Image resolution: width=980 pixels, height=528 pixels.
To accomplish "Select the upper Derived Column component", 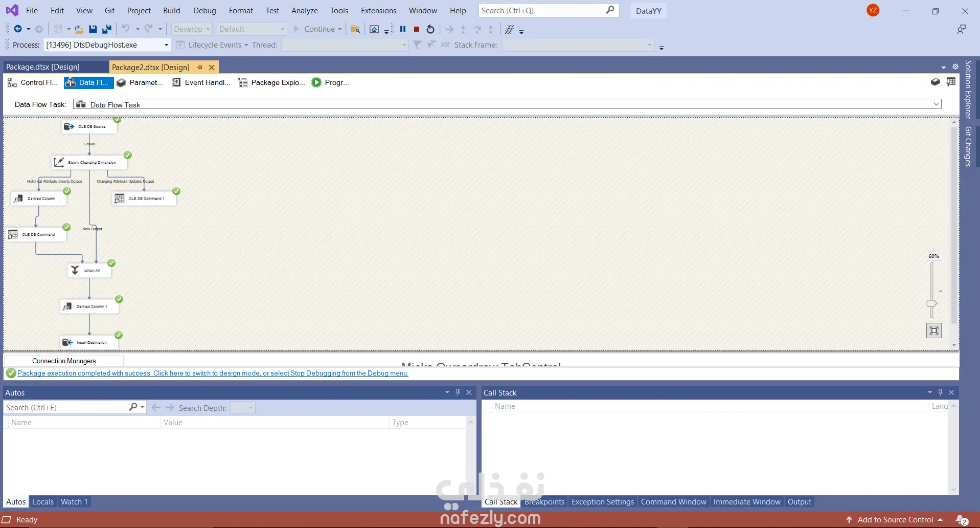I will click(39, 199).
